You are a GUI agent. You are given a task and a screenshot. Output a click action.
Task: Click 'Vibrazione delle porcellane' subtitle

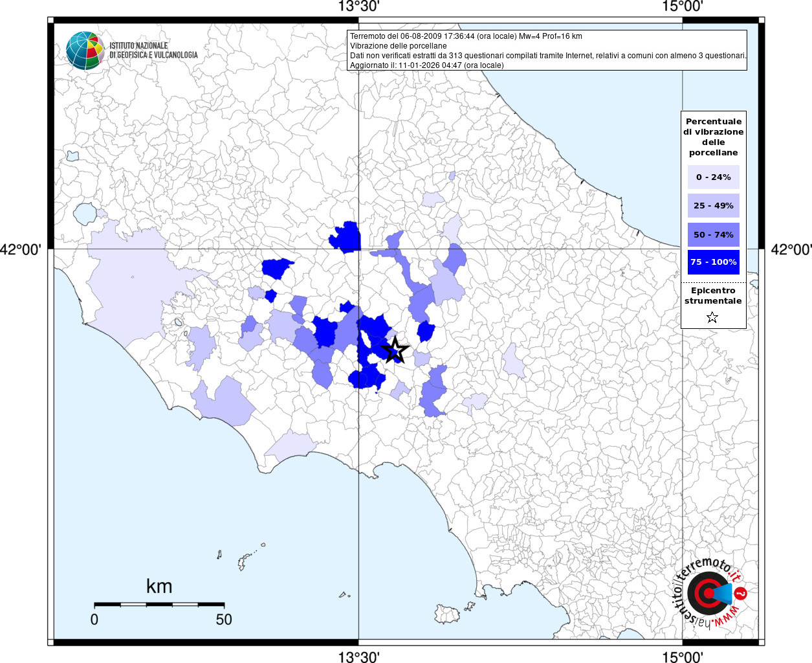click(399, 46)
